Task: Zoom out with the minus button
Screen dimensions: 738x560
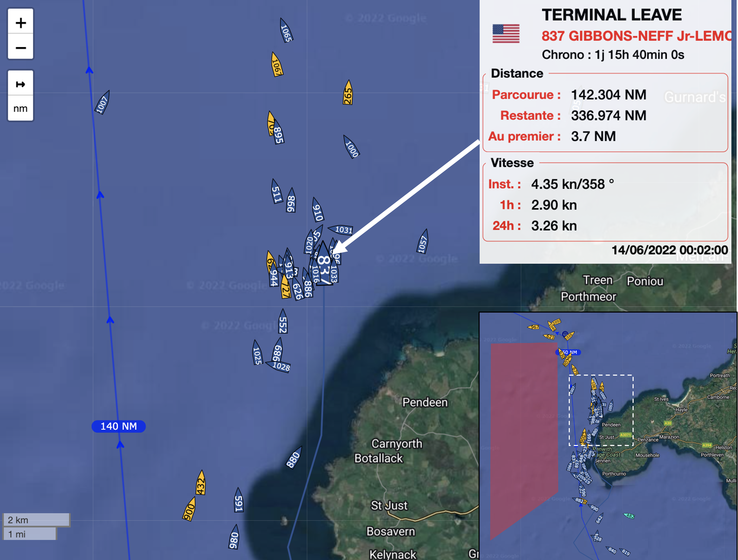Action: pyautogui.click(x=20, y=47)
